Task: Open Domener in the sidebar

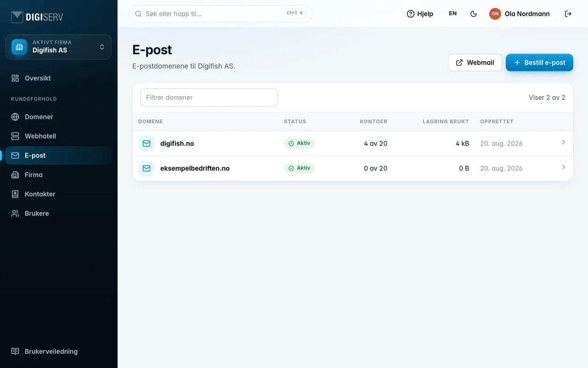Action: [x=58, y=117]
